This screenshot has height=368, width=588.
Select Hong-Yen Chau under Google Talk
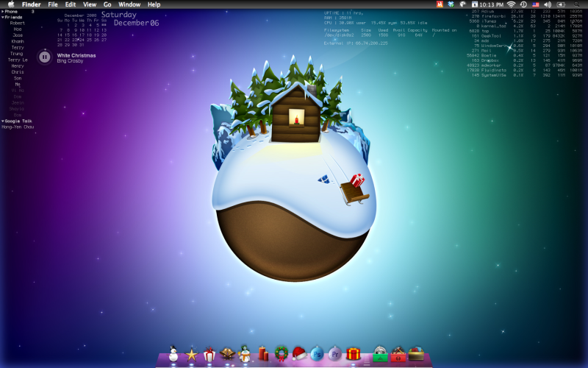click(x=18, y=127)
